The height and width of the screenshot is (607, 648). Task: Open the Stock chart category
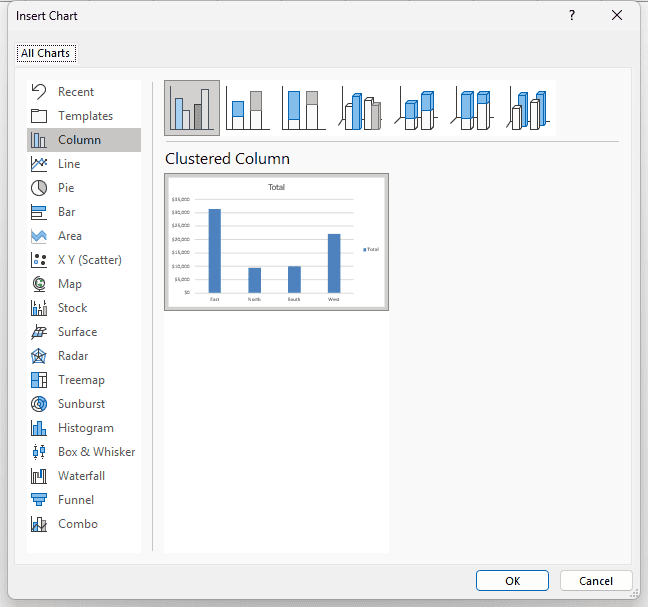84,308
